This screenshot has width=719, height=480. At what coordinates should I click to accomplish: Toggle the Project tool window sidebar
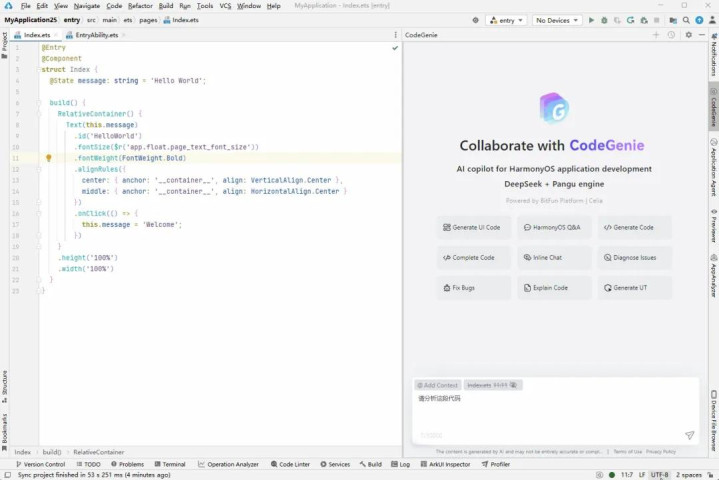tap(5, 42)
